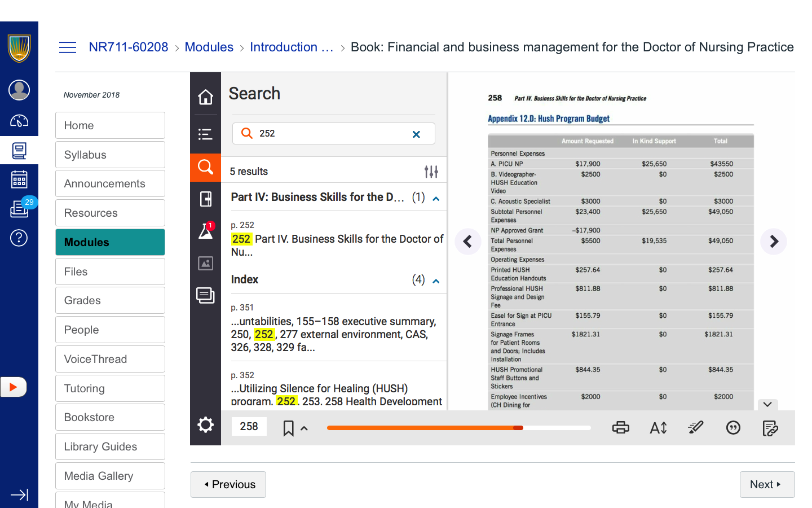Open the citation quote icon
The width and height of the screenshot is (812, 508).
pyautogui.click(x=732, y=428)
